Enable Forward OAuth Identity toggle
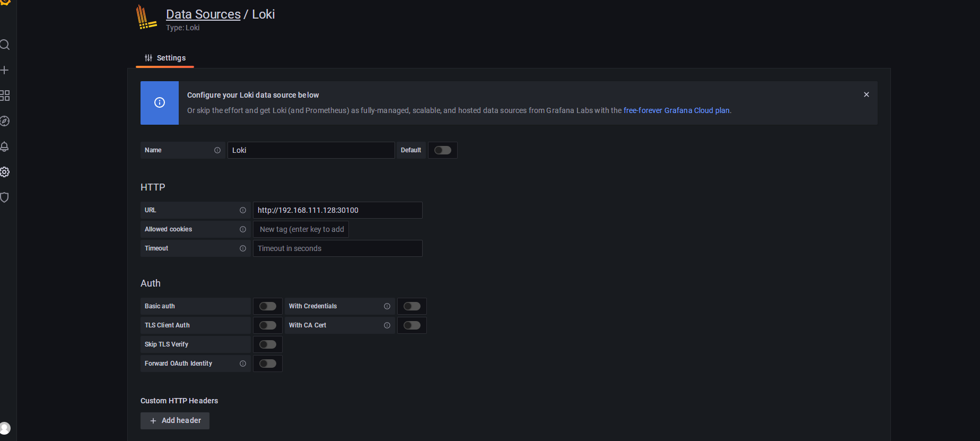980x441 pixels. tap(268, 364)
